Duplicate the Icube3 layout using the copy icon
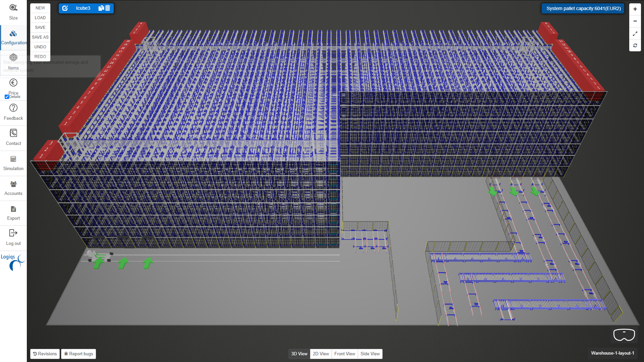 pyautogui.click(x=101, y=8)
